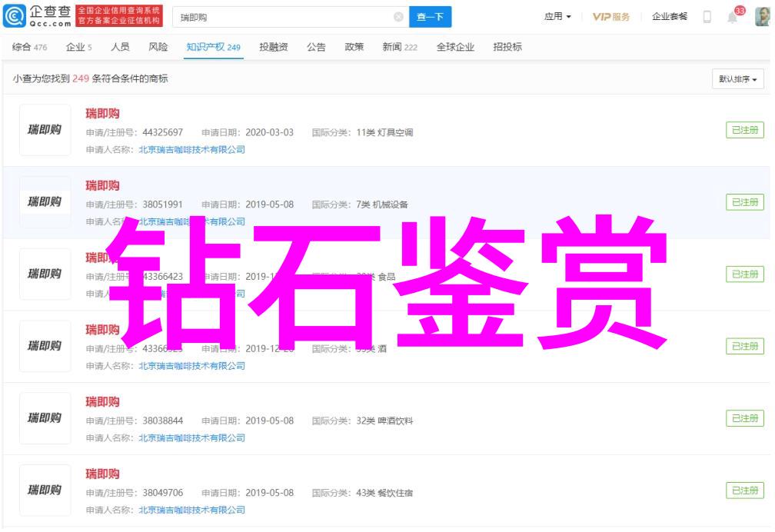Open 瑞即购 title for the 11类 灯具空调 result

coord(102,114)
